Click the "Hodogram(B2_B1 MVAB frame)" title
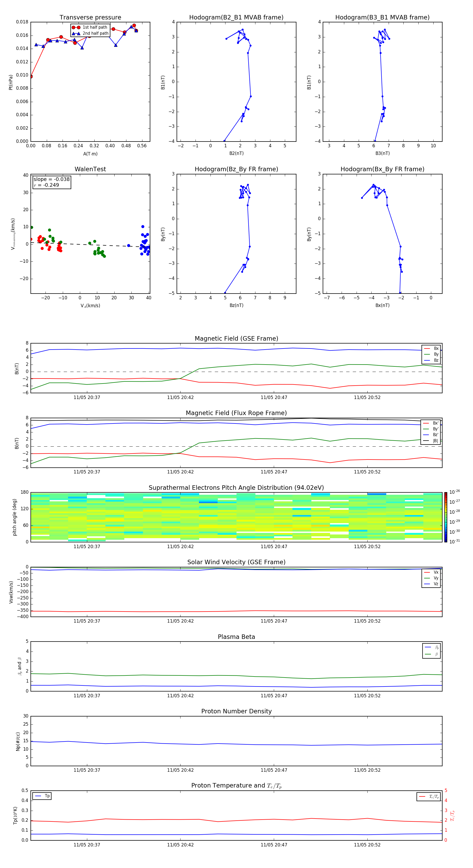Screen dimensions: 473x868 pyautogui.click(x=236, y=18)
